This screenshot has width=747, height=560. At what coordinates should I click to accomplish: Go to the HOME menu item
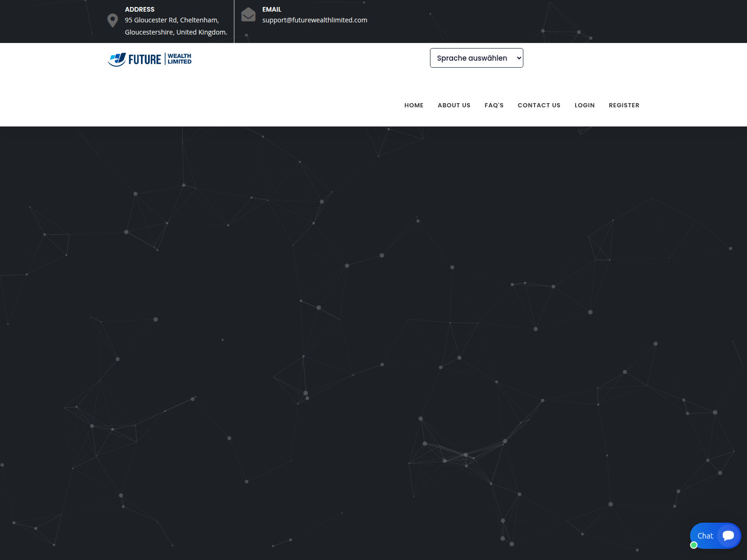414,105
